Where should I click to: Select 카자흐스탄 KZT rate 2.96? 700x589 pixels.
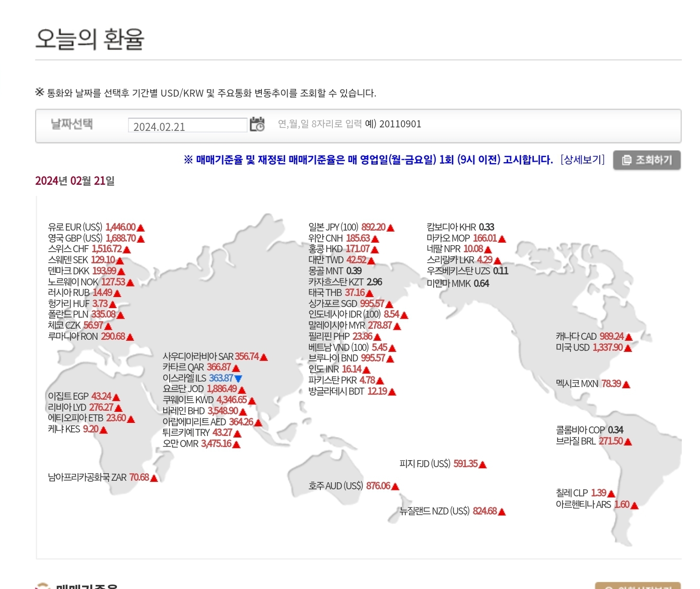click(374, 282)
